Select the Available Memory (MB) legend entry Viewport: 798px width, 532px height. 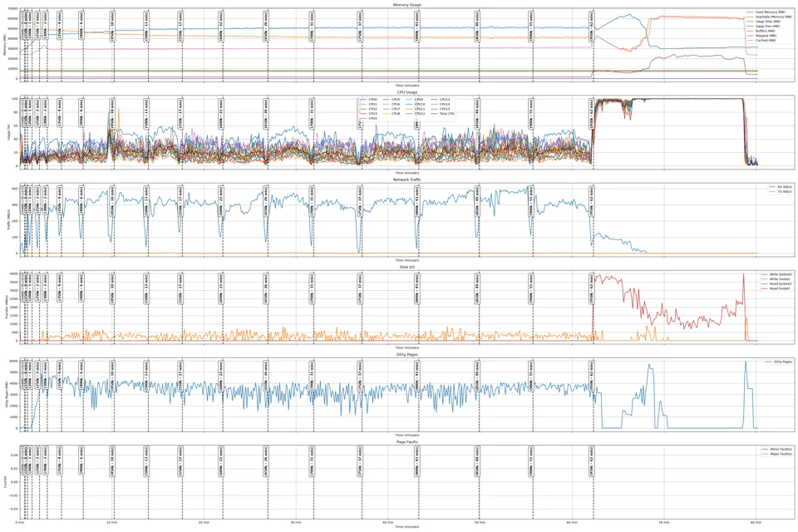point(769,17)
